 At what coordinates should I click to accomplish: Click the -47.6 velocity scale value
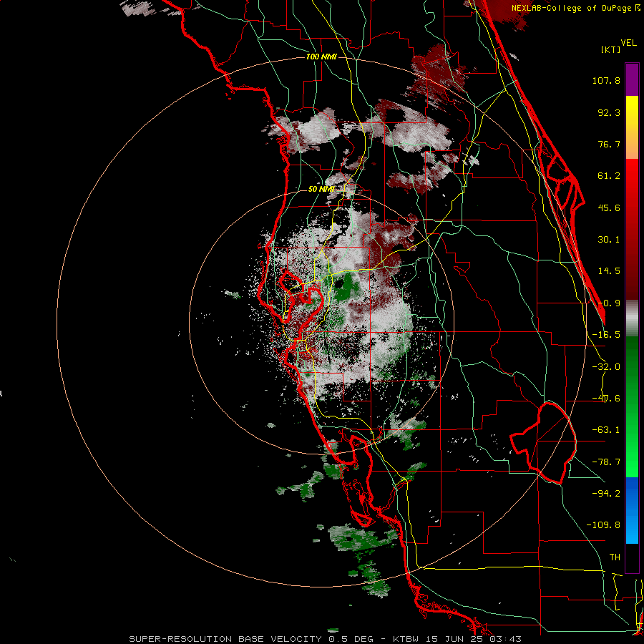click(x=606, y=399)
